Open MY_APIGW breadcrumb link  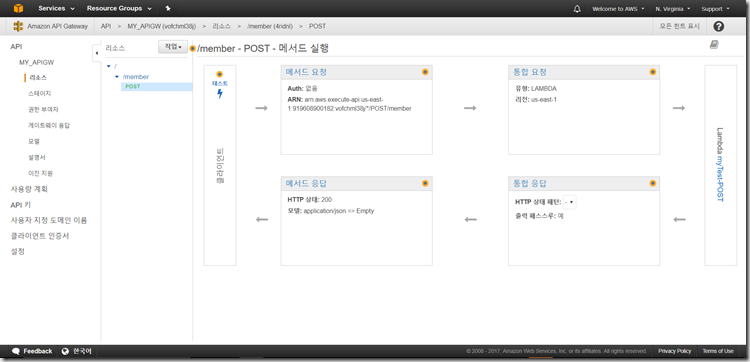point(162,26)
